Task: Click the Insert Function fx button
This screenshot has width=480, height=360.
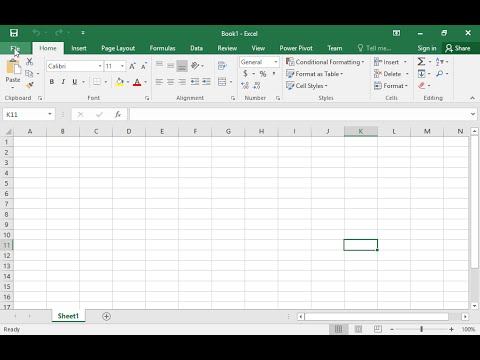Action: point(118,114)
